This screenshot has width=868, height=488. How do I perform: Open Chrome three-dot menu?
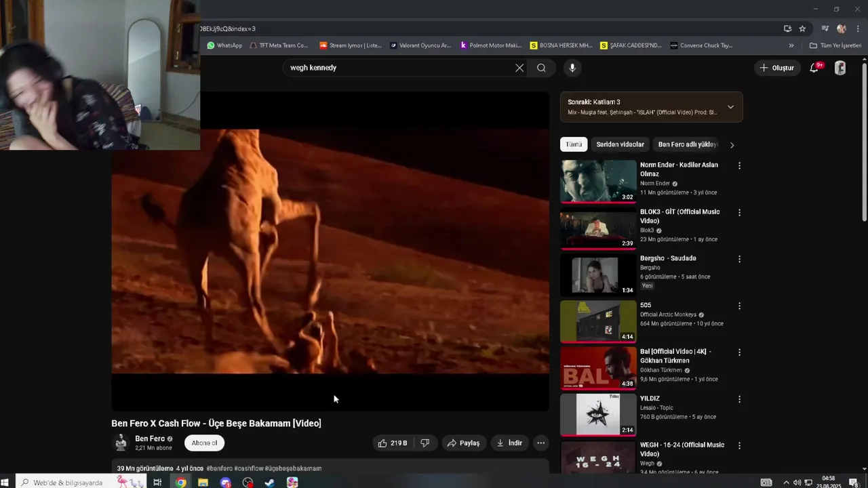(x=858, y=28)
